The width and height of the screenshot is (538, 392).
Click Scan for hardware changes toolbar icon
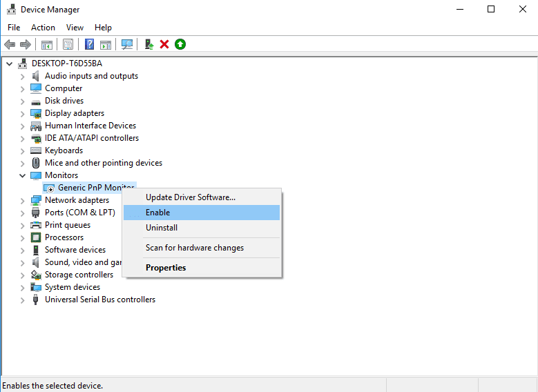click(127, 44)
